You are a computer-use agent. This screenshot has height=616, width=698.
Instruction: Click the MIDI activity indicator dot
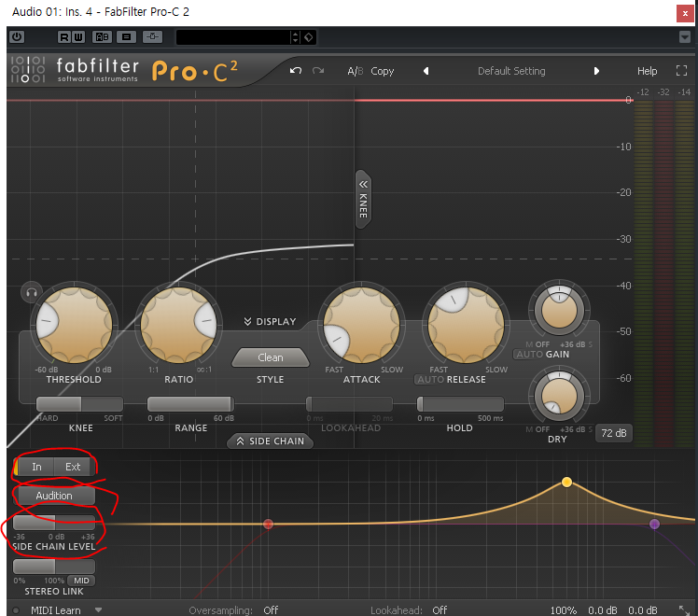point(16,610)
